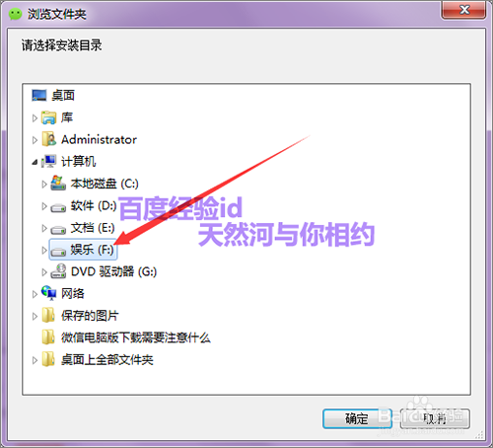Expand the 娱乐 (F:) drive node
This screenshot has width=493, height=448.
[44, 251]
